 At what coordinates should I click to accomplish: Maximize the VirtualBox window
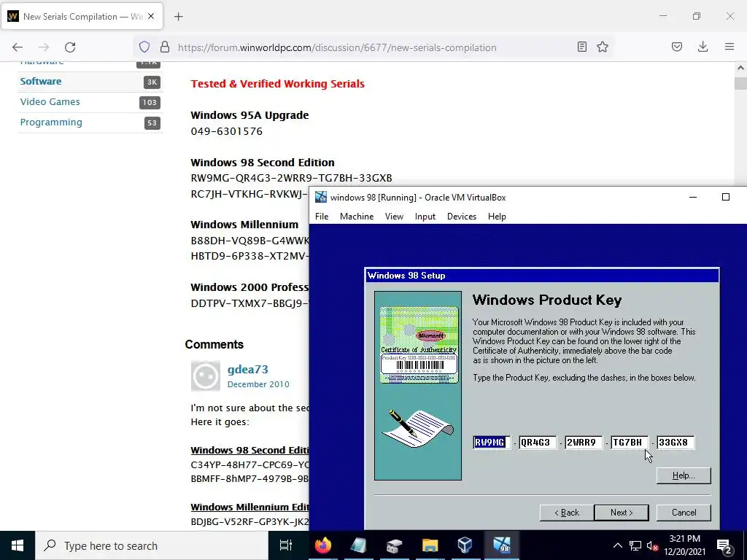(x=726, y=197)
